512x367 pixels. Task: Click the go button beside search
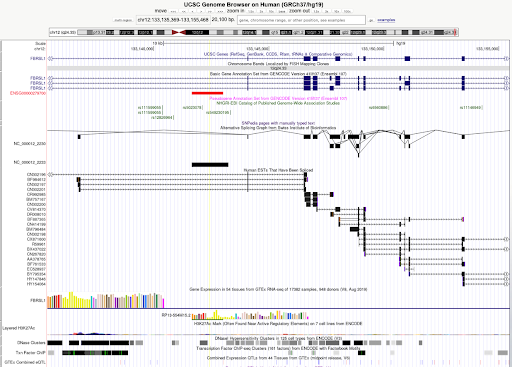(x=371, y=20)
